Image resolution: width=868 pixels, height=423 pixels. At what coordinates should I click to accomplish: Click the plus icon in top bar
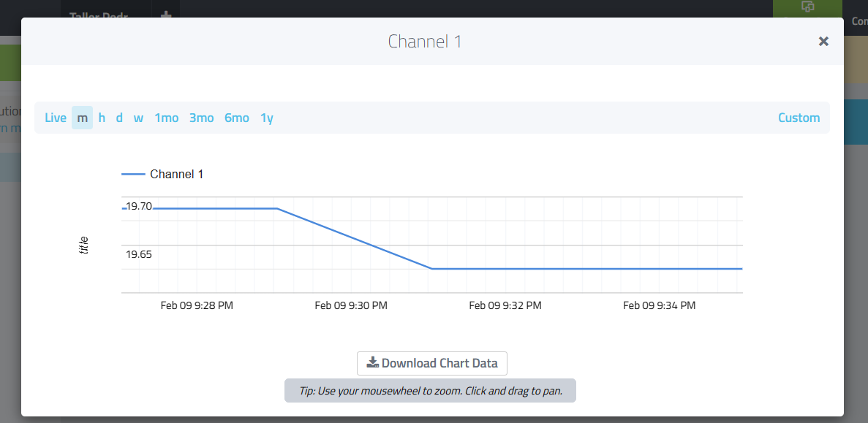165,15
